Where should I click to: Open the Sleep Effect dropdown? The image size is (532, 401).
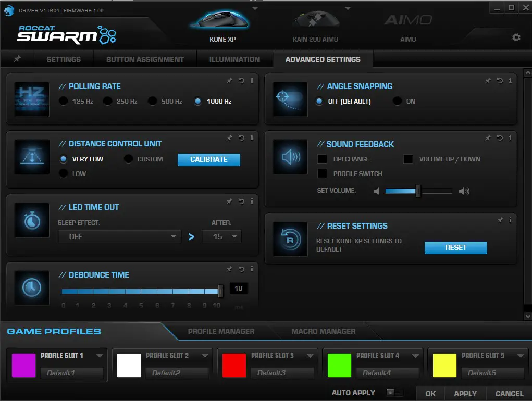(119, 236)
